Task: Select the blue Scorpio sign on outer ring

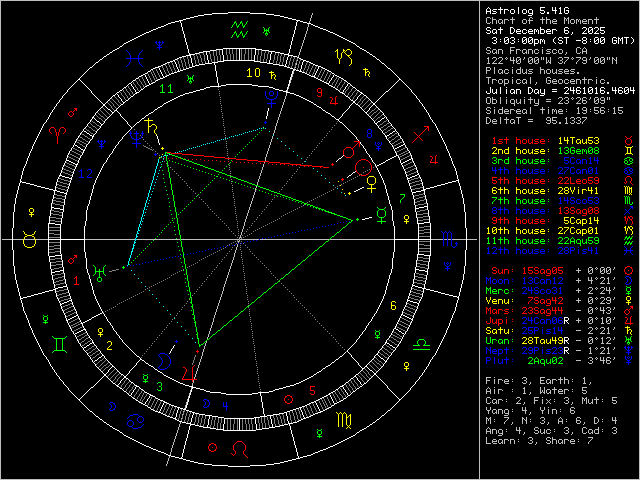Action: click(x=450, y=239)
